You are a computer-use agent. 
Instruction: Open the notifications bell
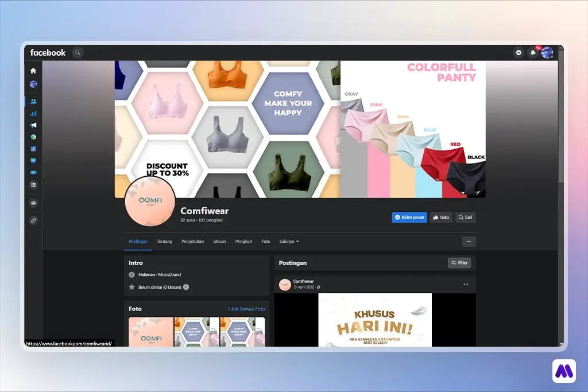[x=533, y=53]
